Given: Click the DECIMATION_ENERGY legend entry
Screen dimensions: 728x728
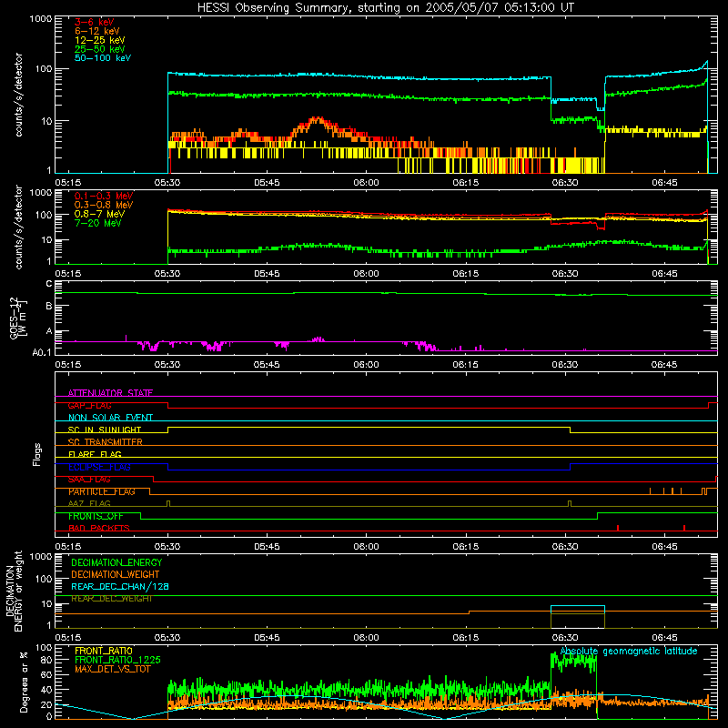Looking at the screenshot, I should (x=116, y=562).
